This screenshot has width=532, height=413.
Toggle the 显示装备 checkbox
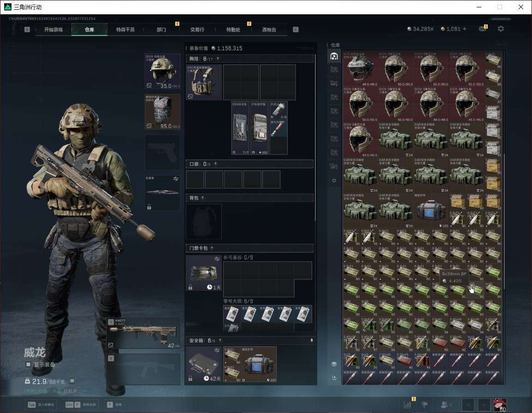pyautogui.click(x=28, y=365)
